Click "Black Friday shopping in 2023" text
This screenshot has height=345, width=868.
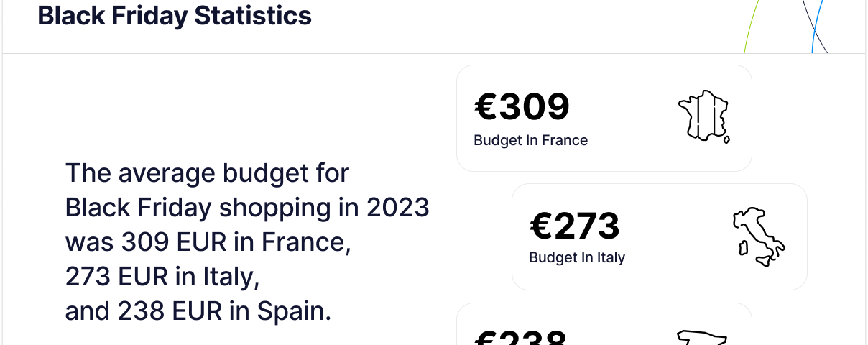(x=247, y=208)
